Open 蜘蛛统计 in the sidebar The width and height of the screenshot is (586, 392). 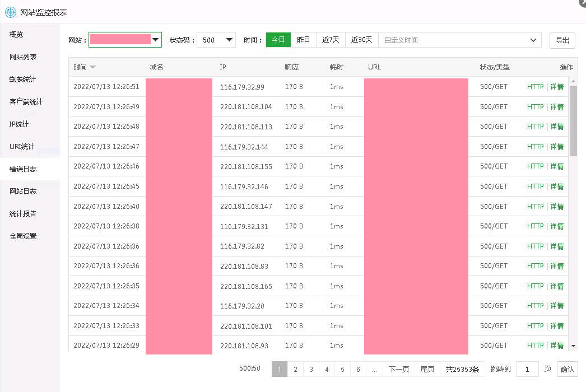click(x=22, y=79)
